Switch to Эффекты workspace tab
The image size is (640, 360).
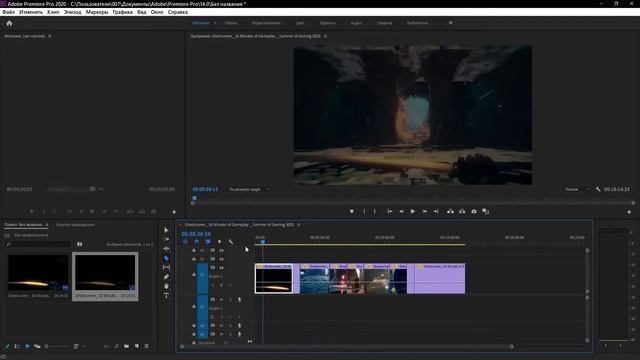click(328, 23)
